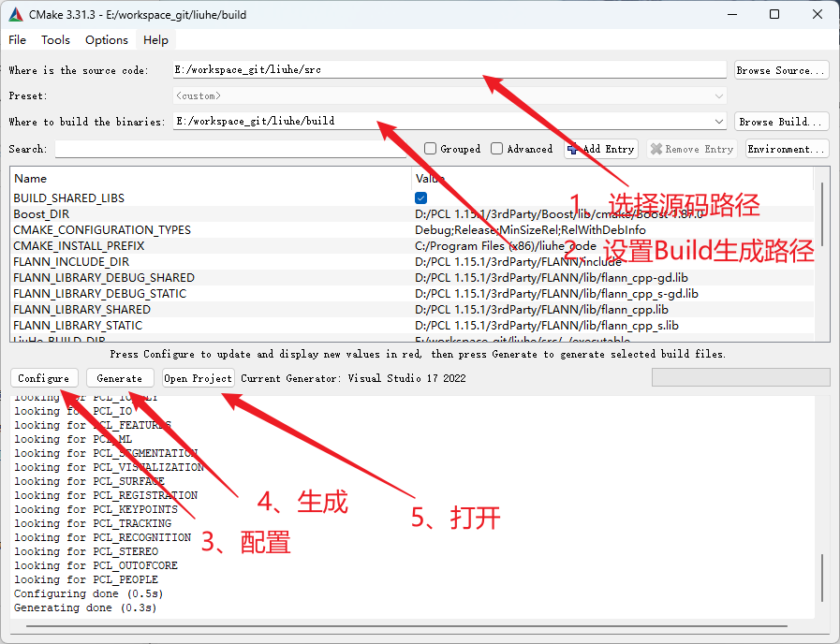Open the File menu

click(x=18, y=39)
